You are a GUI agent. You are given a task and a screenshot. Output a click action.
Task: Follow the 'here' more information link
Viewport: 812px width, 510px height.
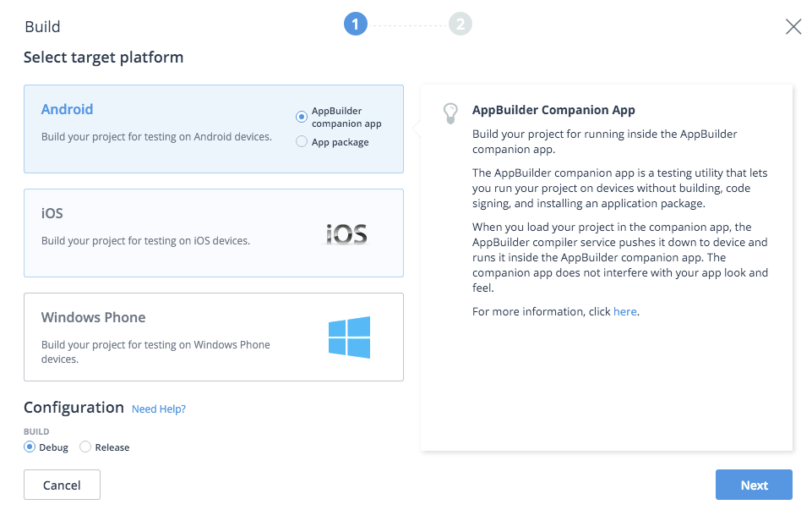625,311
